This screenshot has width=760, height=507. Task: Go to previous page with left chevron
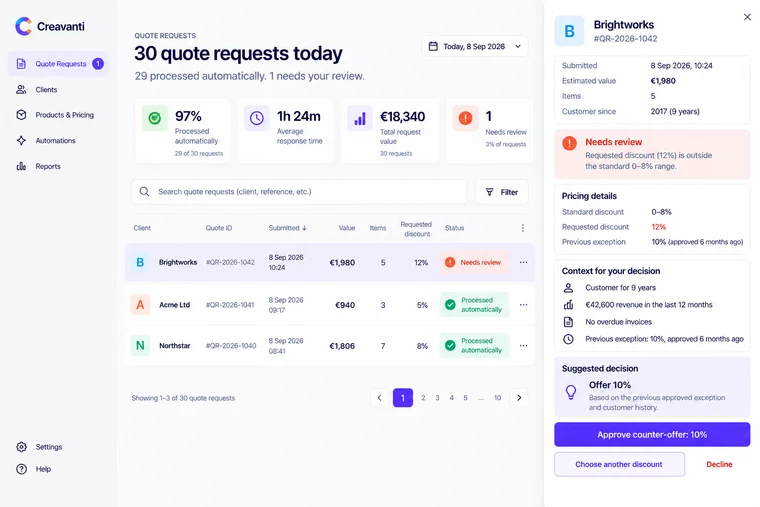point(380,398)
